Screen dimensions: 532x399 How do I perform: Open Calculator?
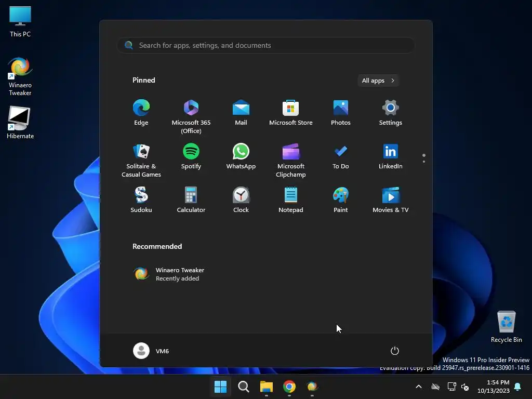pos(191,200)
